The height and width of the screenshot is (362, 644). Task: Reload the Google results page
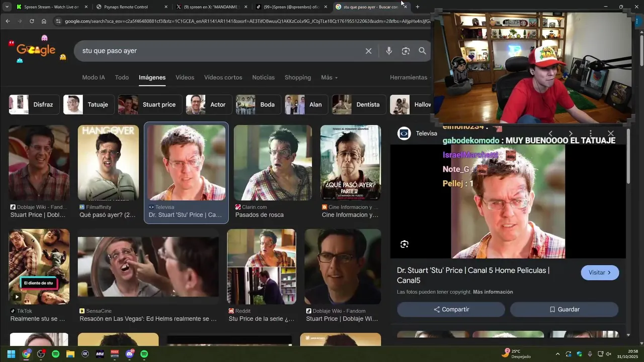point(32,21)
